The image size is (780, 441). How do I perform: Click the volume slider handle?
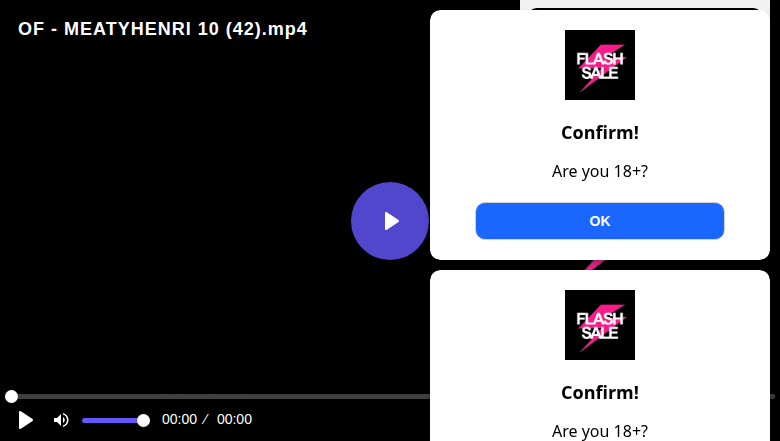[143, 421]
